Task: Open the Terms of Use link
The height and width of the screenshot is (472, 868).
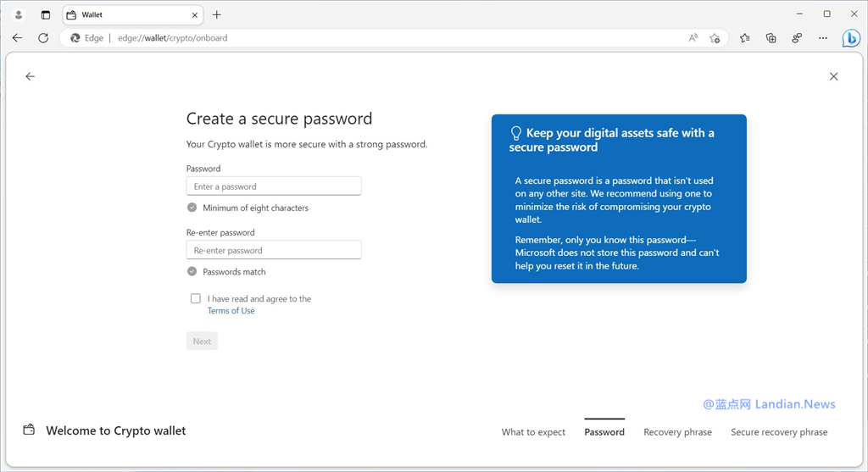Action: point(231,311)
